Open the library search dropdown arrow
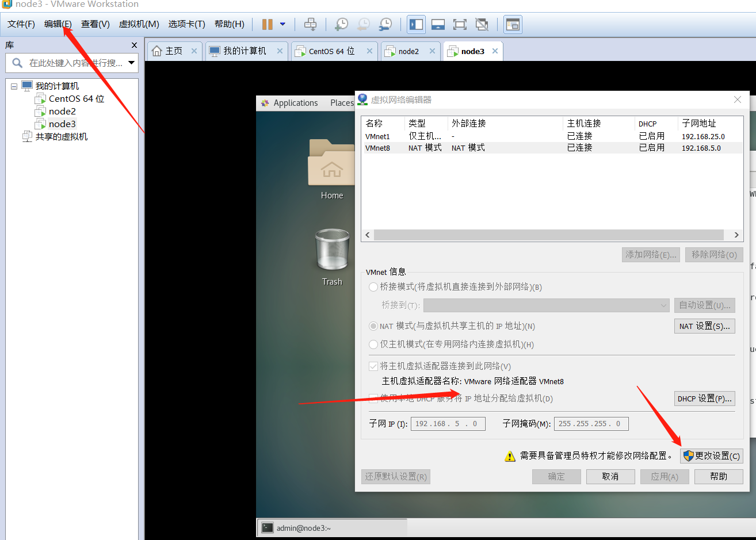 click(132, 63)
